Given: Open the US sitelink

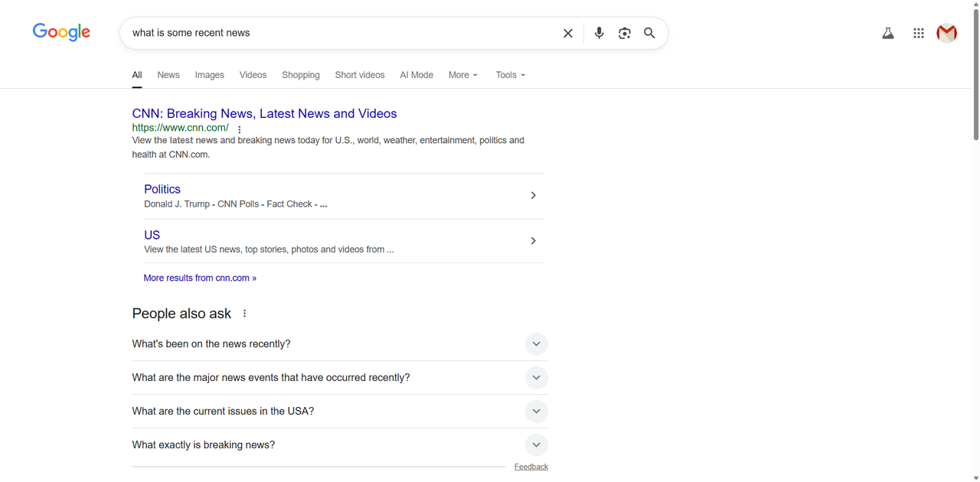Looking at the screenshot, I should (152, 235).
